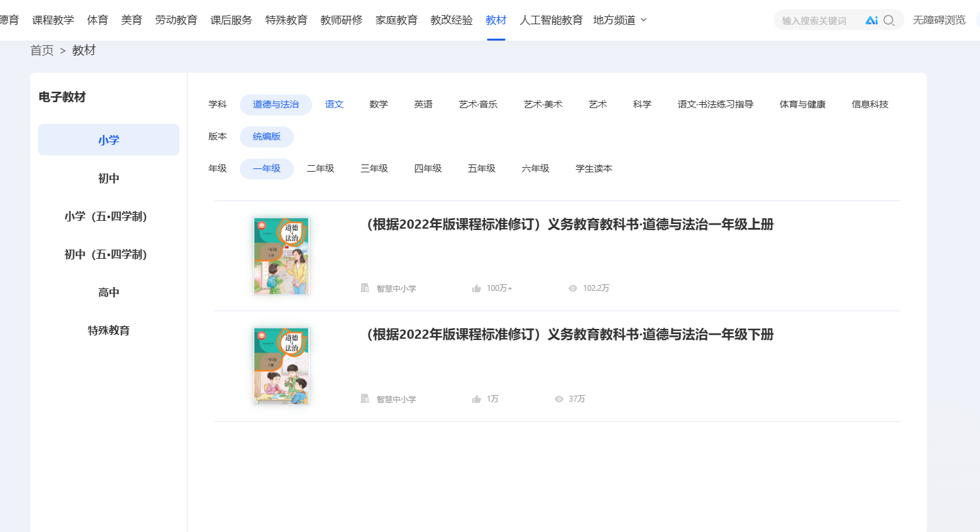Click the magnifier search icon
The width and height of the screenshot is (980, 532).
coord(889,20)
